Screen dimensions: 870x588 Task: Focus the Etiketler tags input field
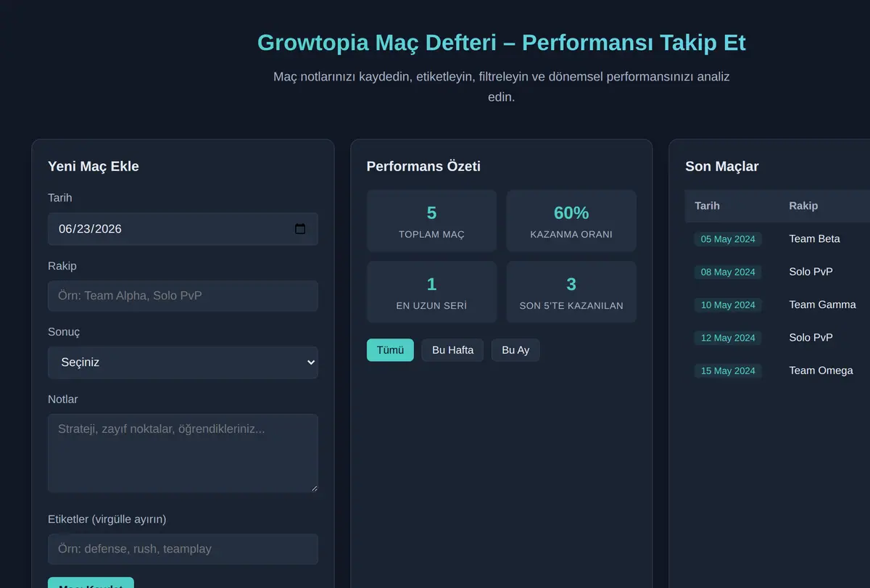pyautogui.click(x=183, y=549)
